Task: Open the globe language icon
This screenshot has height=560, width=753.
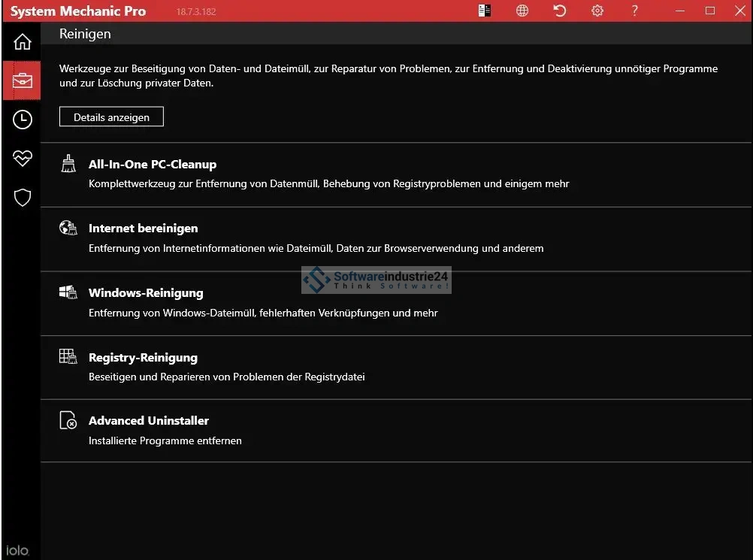Action: coord(522,11)
